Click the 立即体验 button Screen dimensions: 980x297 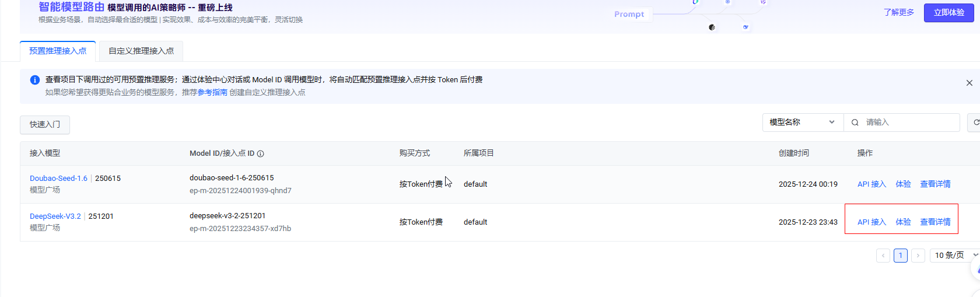[x=949, y=12]
